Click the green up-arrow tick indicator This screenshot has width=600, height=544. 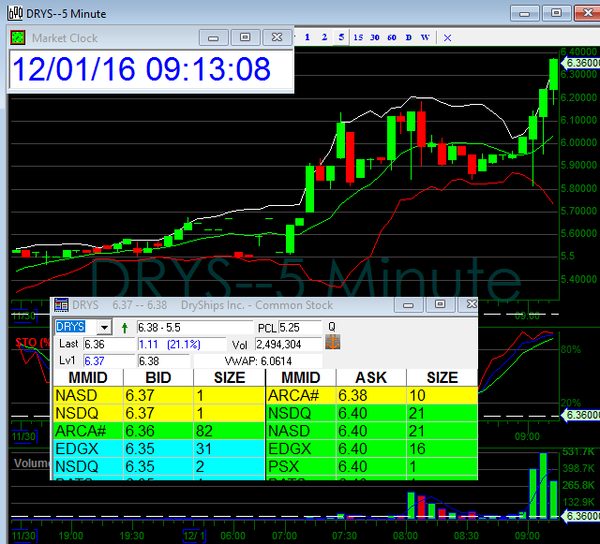click(125, 327)
